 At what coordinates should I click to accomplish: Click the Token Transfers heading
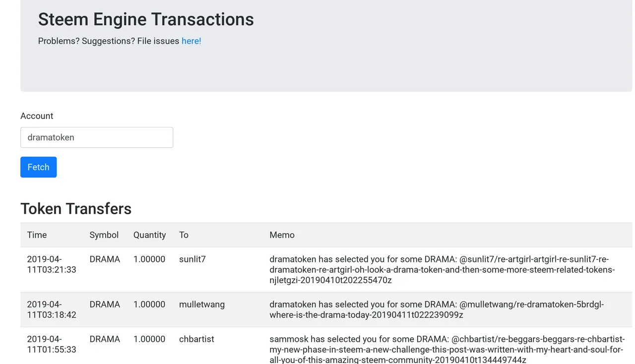coord(76,209)
